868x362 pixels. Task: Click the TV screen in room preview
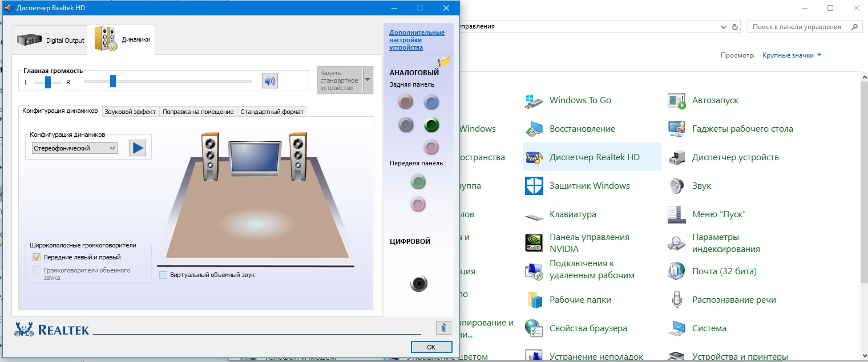tap(254, 158)
